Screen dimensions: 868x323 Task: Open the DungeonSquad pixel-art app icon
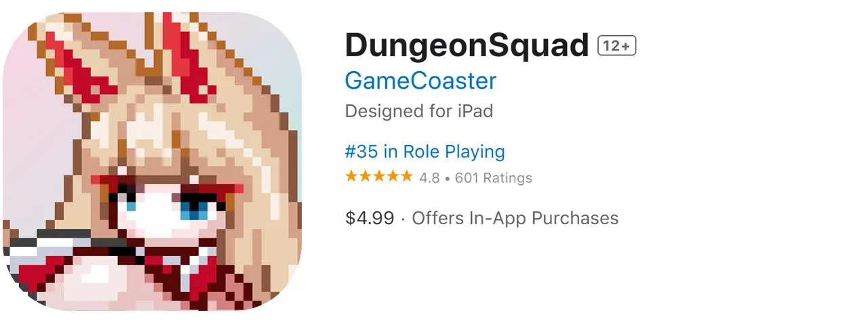coord(152,161)
